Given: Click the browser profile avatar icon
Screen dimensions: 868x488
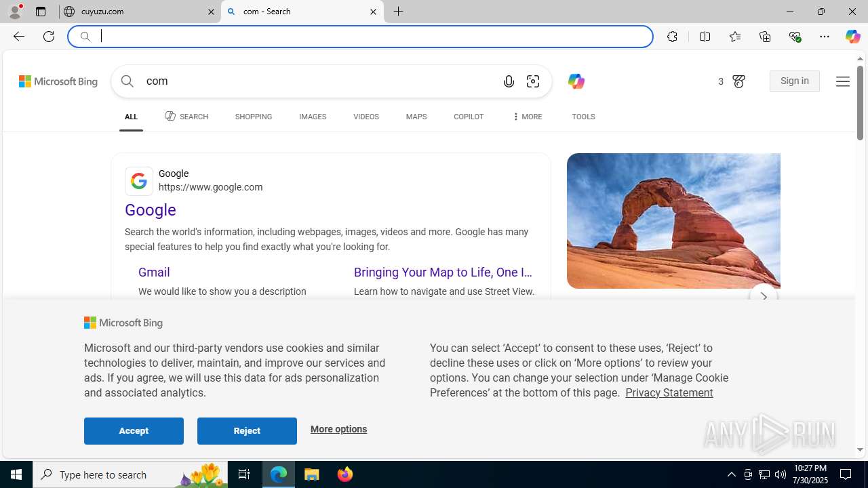Looking at the screenshot, I should point(15,12).
